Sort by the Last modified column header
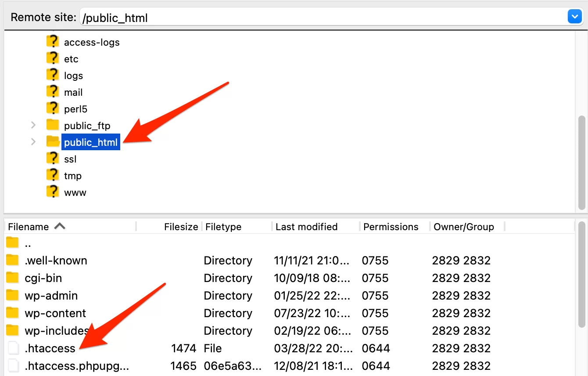The image size is (588, 376). pyautogui.click(x=306, y=227)
